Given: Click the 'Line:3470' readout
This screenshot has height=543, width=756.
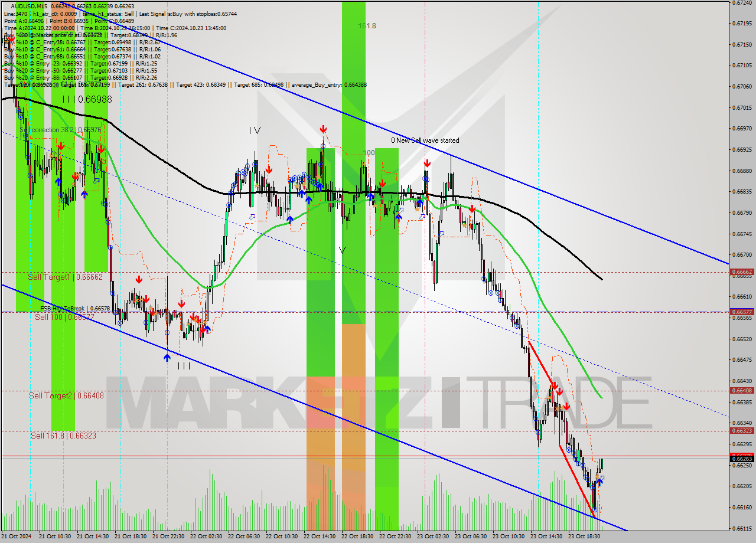Looking at the screenshot, I should 15,13.
